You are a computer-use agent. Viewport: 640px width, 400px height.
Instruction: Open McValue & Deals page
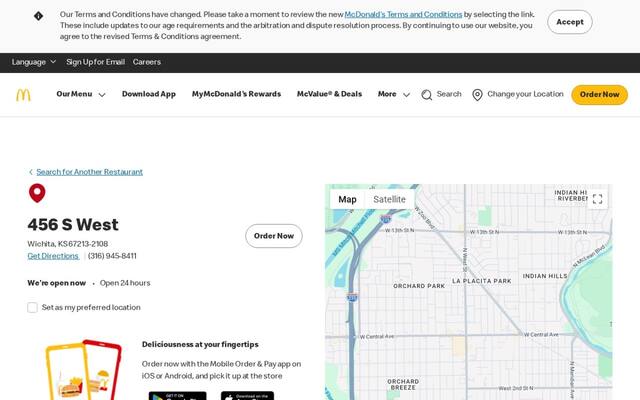[x=329, y=94]
